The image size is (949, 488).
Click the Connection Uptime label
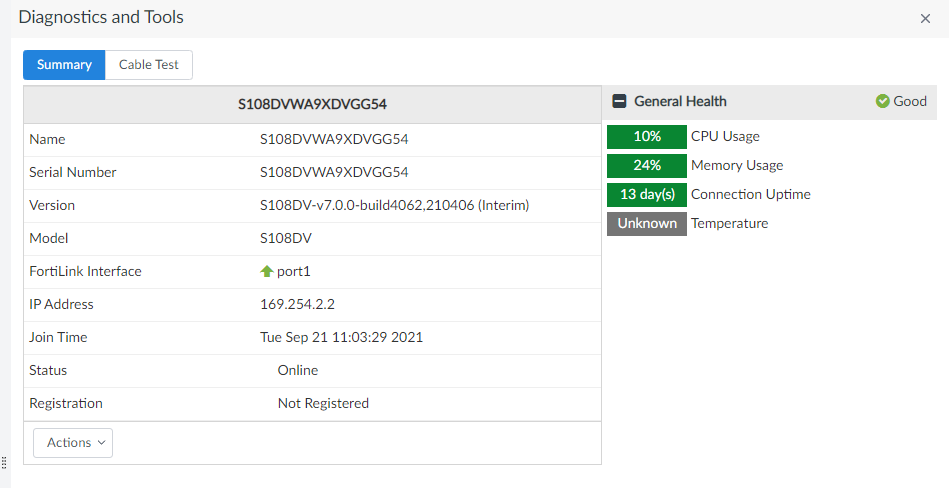(x=750, y=194)
